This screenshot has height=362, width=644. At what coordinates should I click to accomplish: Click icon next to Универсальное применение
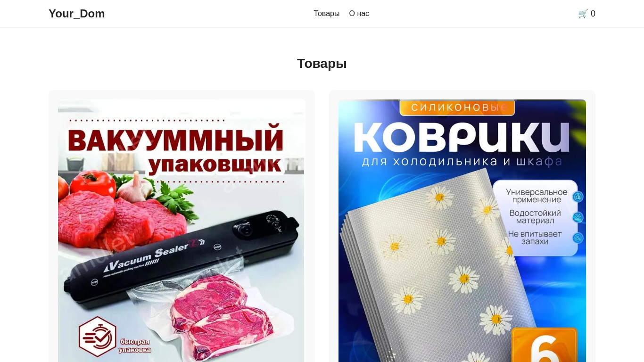coord(578,197)
